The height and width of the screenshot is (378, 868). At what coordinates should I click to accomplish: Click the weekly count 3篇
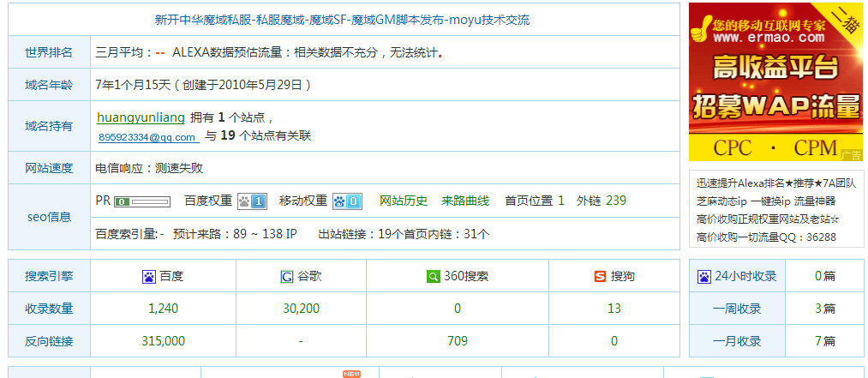(x=825, y=309)
